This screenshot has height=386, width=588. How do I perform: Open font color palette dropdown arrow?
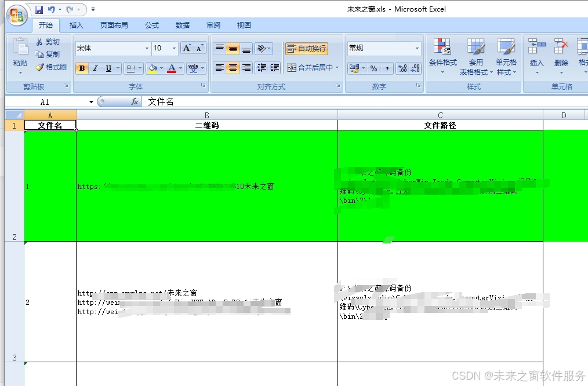tap(181, 68)
